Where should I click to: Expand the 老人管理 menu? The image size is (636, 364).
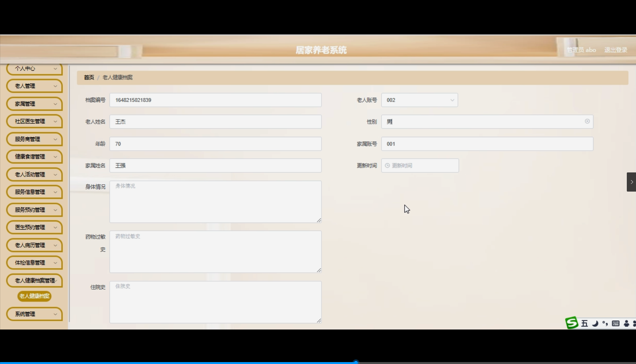[x=34, y=86]
